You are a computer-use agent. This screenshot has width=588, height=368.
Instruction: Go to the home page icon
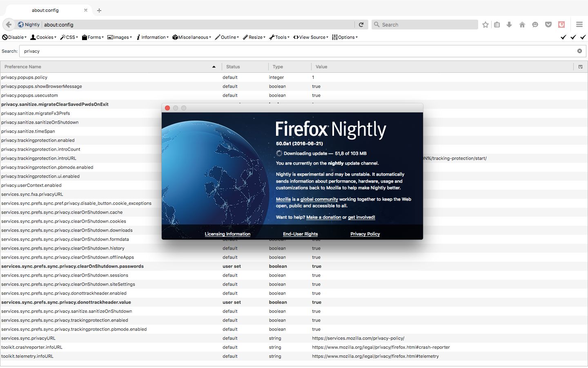522,25
